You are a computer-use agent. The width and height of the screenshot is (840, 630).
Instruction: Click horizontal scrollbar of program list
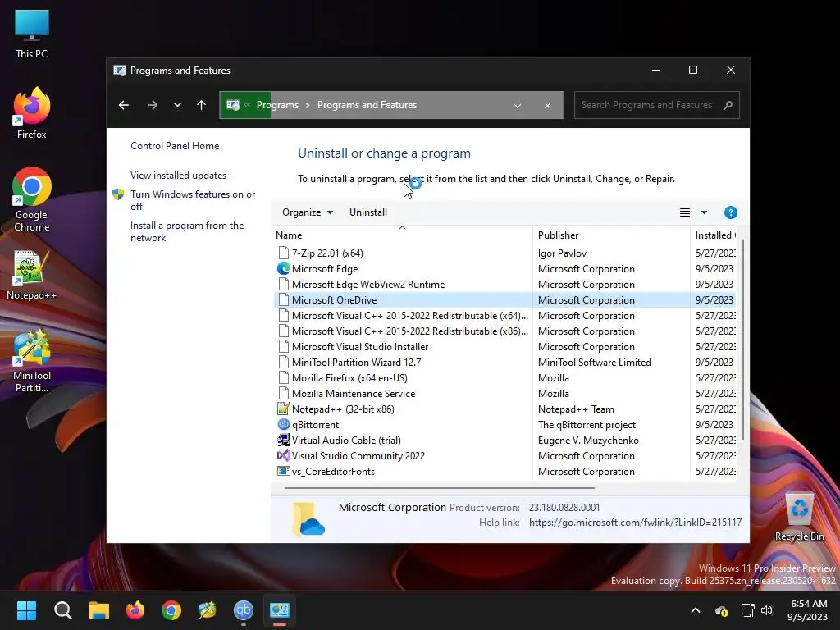tap(440, 488)
